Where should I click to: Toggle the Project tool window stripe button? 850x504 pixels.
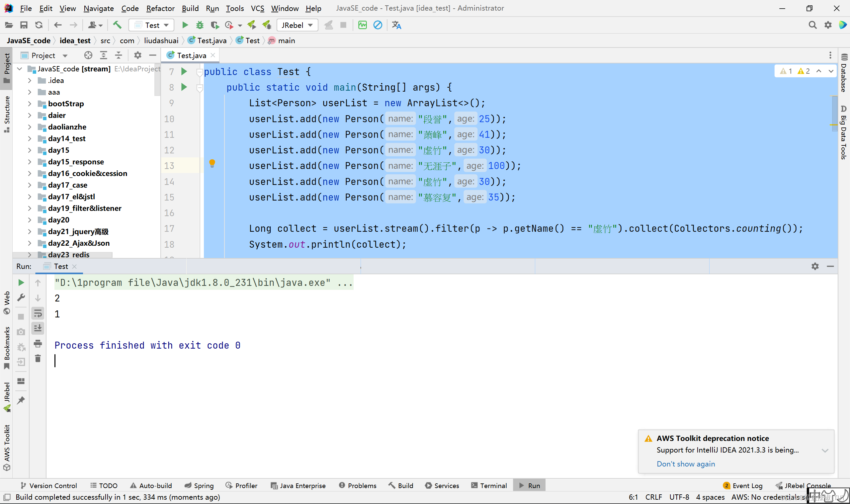[x=6, y=68]
